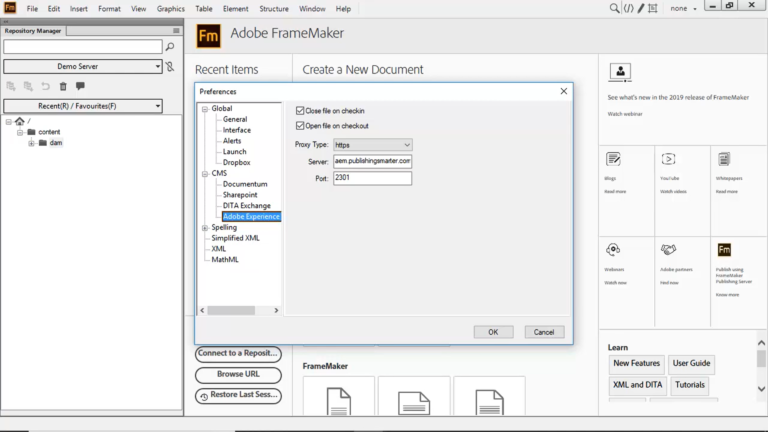This screenshot has width=768, height=432.
Task: Open the 'none' workspace dropdown
Action: coord(683,8)
